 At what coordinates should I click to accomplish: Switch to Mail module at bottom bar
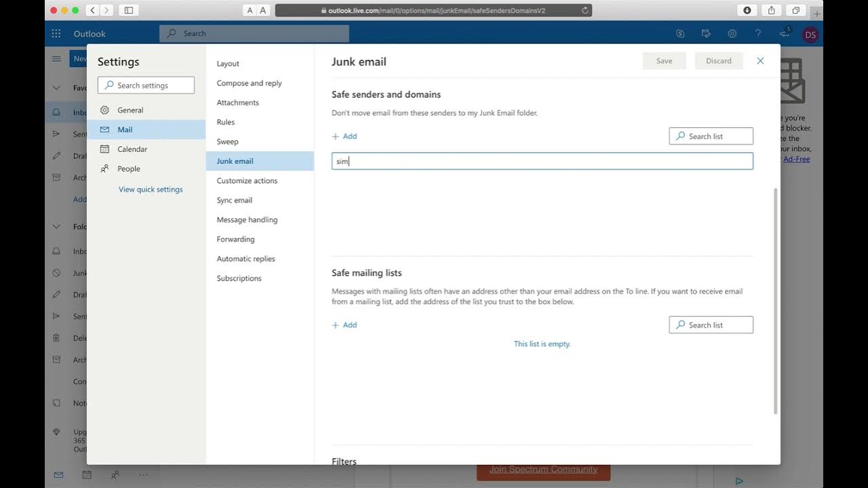58,475
